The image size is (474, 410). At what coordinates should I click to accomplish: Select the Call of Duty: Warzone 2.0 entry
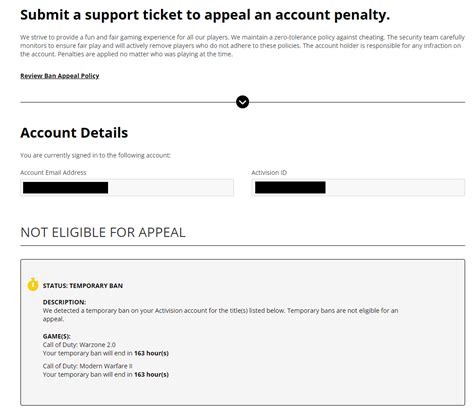pos(79,345)
